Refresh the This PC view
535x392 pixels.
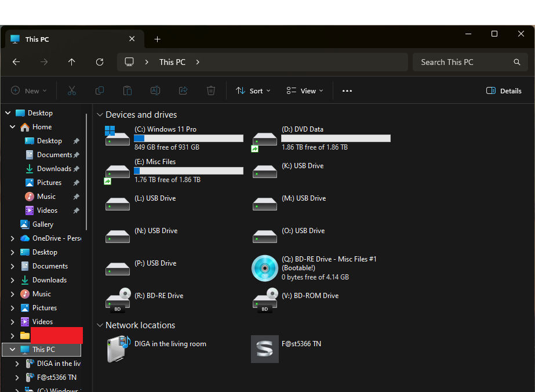click(100, 62)
